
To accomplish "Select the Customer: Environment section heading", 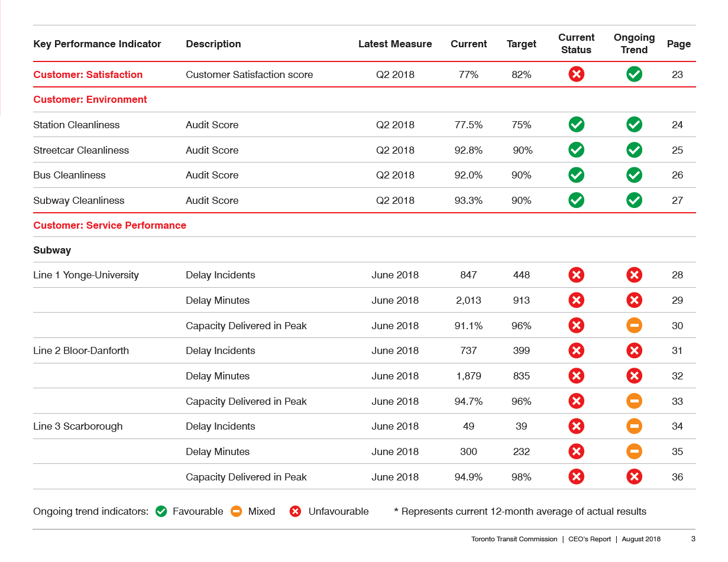I will click(x=90, y=99).
